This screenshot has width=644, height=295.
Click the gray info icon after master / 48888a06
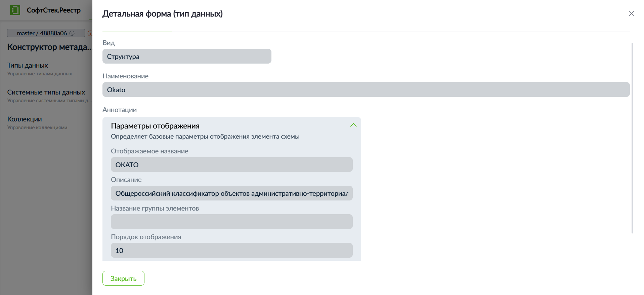[72, 33]
